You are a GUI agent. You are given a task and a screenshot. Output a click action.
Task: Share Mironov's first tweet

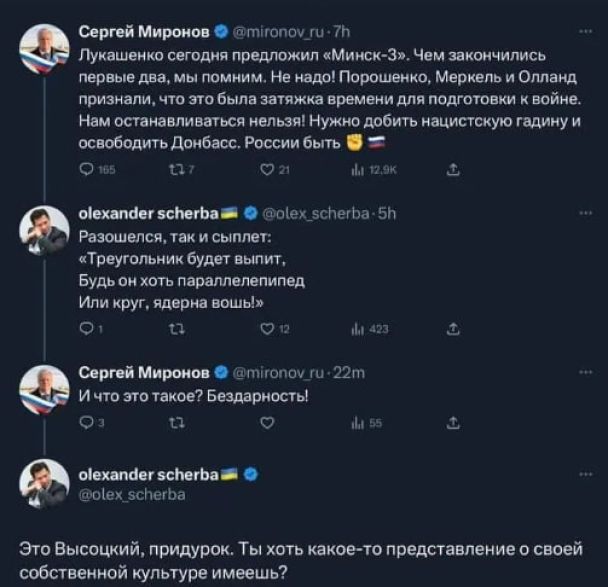point(452,171)
